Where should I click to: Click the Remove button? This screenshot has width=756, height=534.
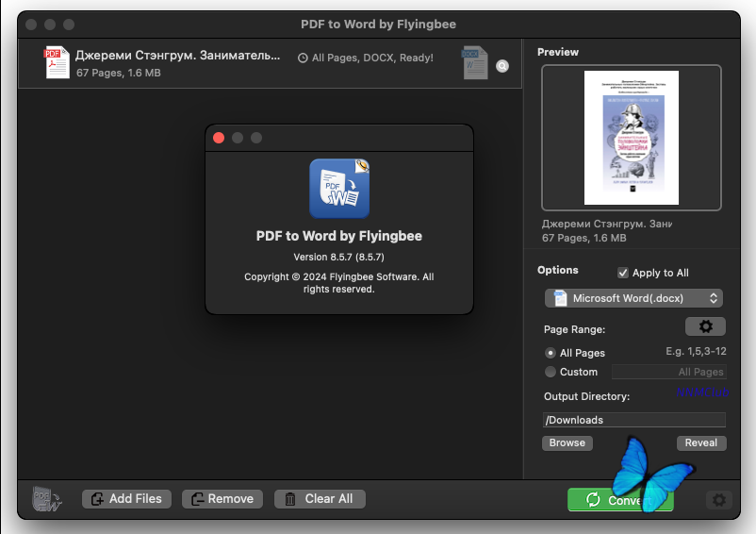tap(222, 499)
